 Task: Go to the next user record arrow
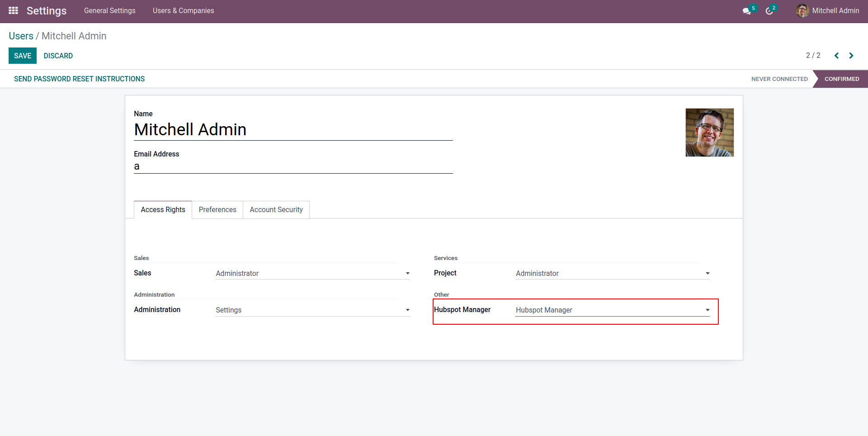tap(851, 56)
